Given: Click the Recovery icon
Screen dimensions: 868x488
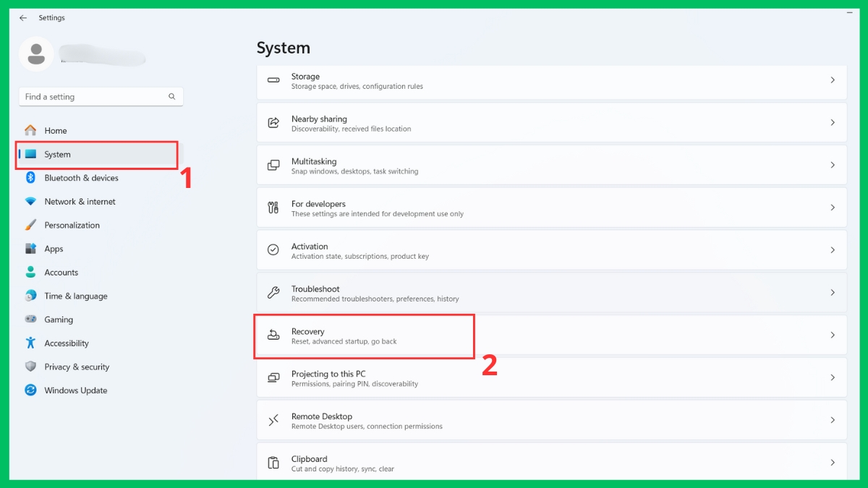Looking at the screenshot, I should (273, 335).
